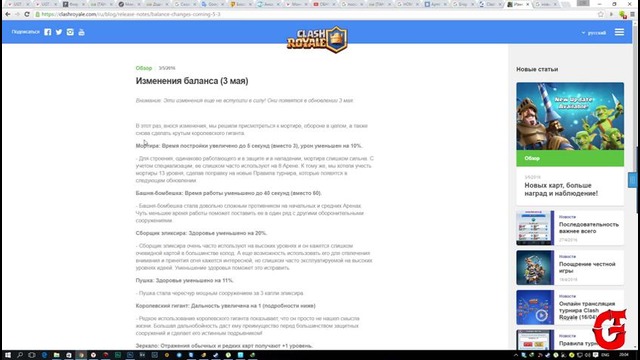This screenshot has width=640, height=360.
Task: Click the Королевский гигант heading line
Action: point(225,306)
